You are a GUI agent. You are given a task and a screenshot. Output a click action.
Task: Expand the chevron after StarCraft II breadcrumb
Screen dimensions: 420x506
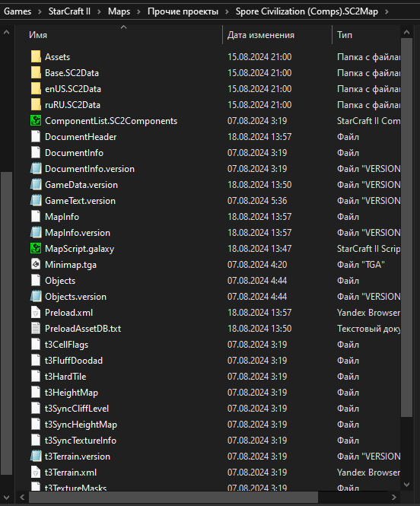pos(99,11)
